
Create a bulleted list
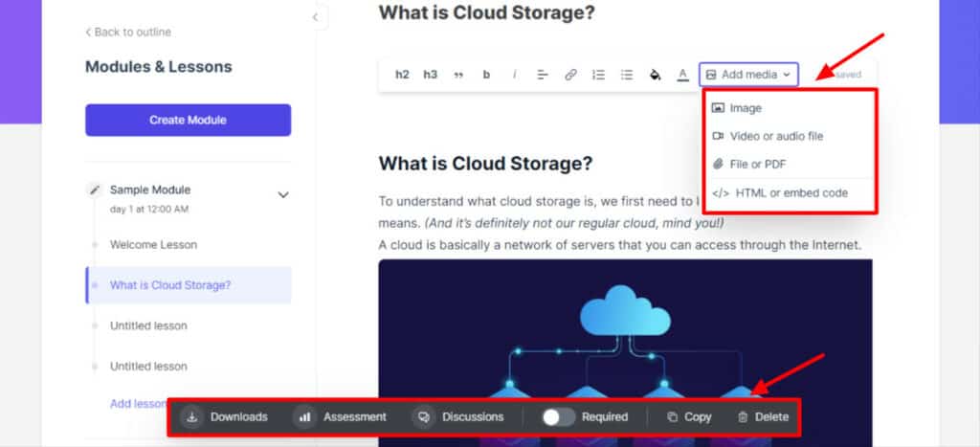(x=627, y=75)
